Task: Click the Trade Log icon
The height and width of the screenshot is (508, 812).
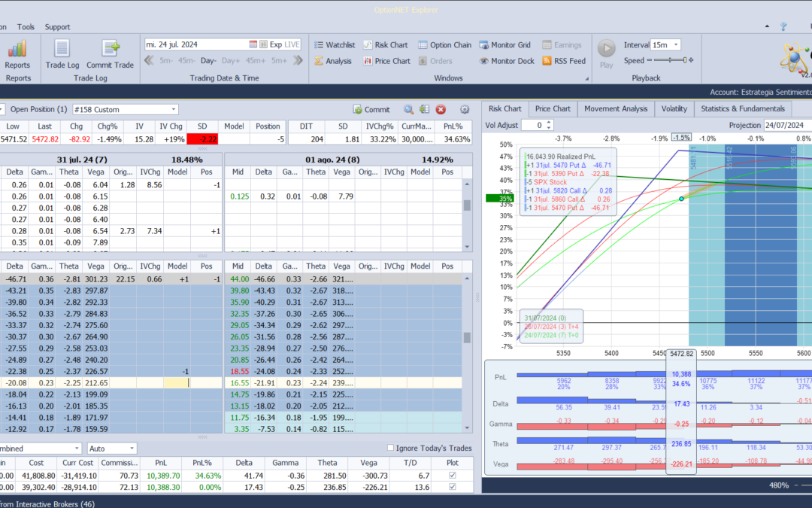Action: point(62,50)
